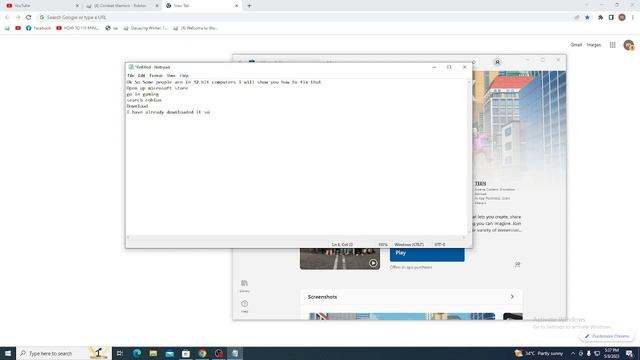Open the File menu in Notepad
The image size is (640, 360).
pos(131,76)
